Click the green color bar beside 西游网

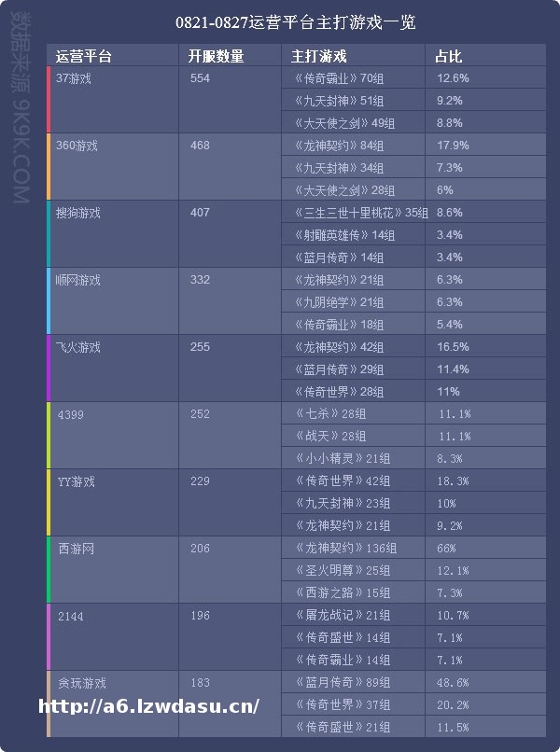point(49,570)
